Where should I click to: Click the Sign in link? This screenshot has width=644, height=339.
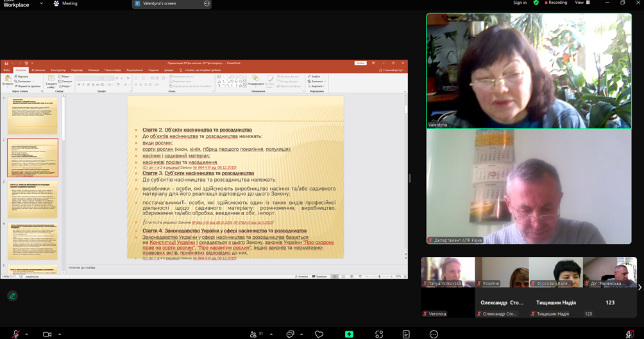coord(520,3)
